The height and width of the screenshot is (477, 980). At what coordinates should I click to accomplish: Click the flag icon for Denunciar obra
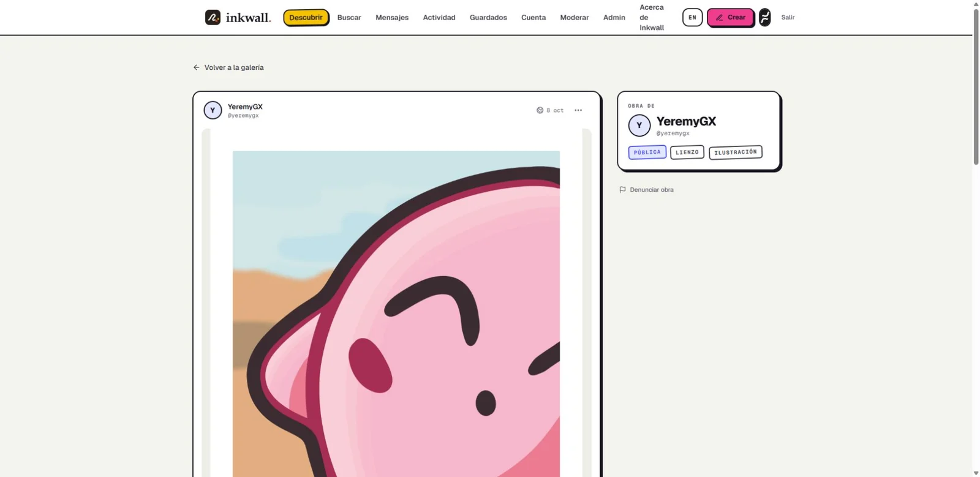(x=622, y=190)
